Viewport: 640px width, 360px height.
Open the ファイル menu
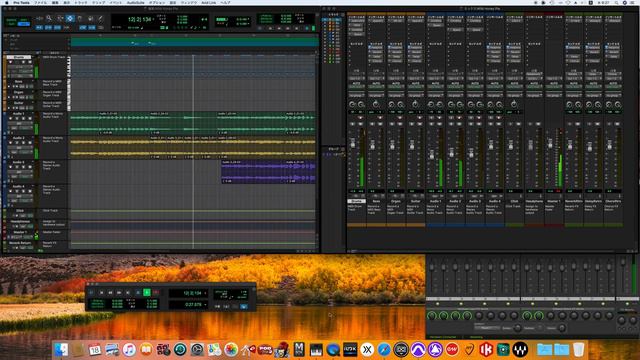[x=40, y=2]
